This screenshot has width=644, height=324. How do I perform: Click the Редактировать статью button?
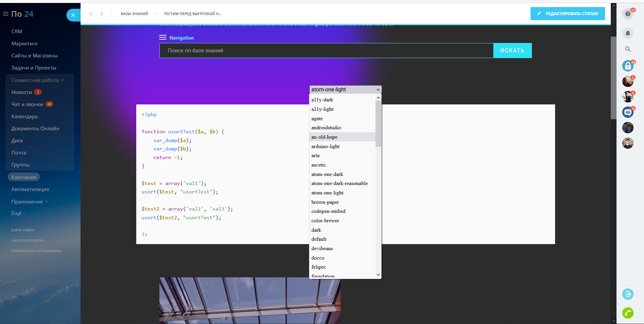(x=567, y=14)
